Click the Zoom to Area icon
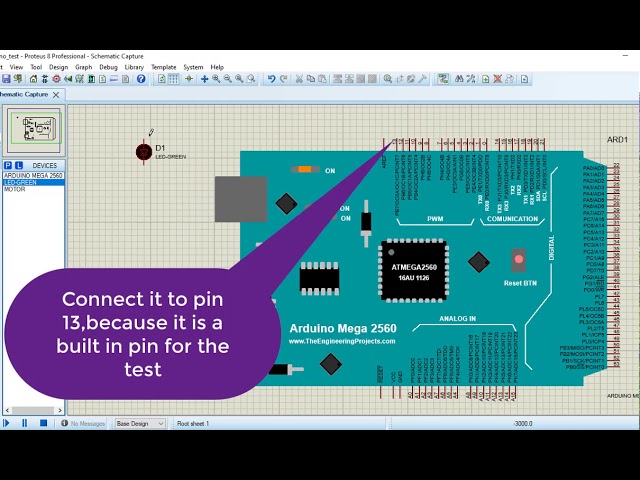This screenshot has width=640, height=480. coord(251,79)
